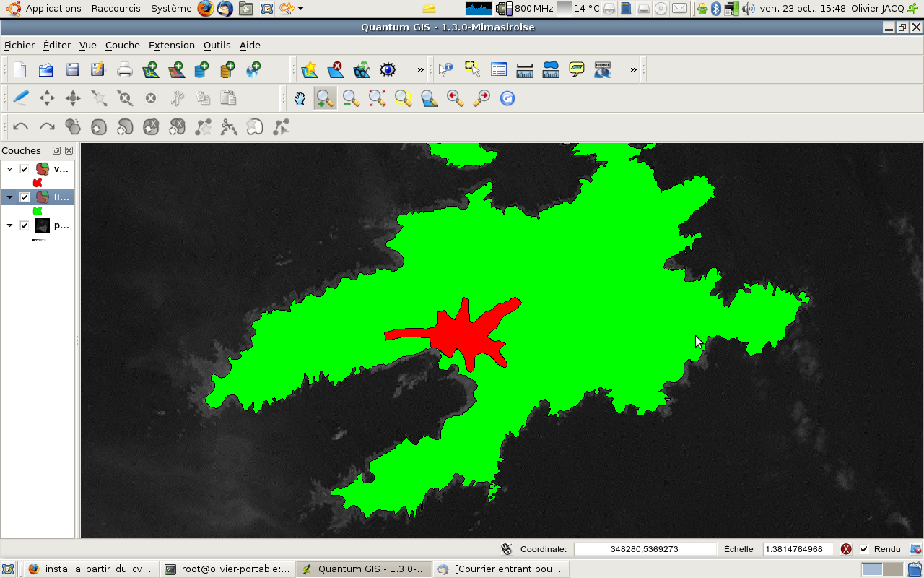Switch to the Courrier entrant taskbar window
This screenshot has height=578, width=924.
pyautogui.click(x=500, y=569)
